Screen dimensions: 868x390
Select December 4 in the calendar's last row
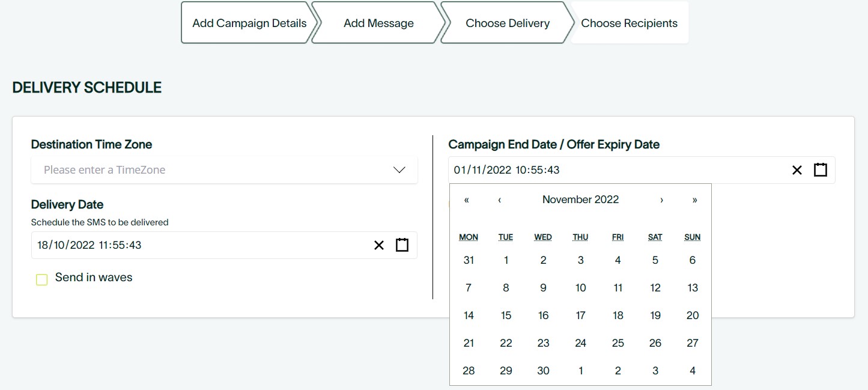point(693,371)
